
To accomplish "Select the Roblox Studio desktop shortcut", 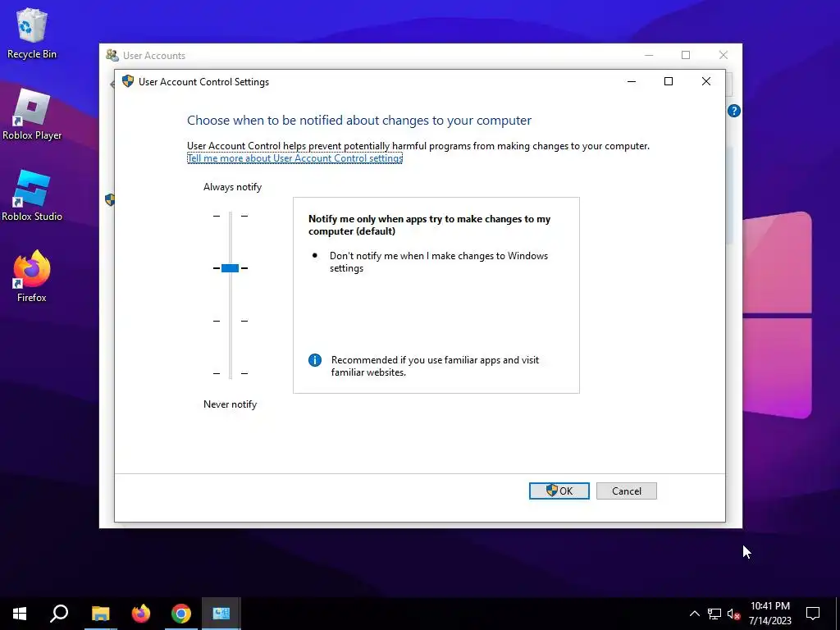I will click(x=32, y=195).
